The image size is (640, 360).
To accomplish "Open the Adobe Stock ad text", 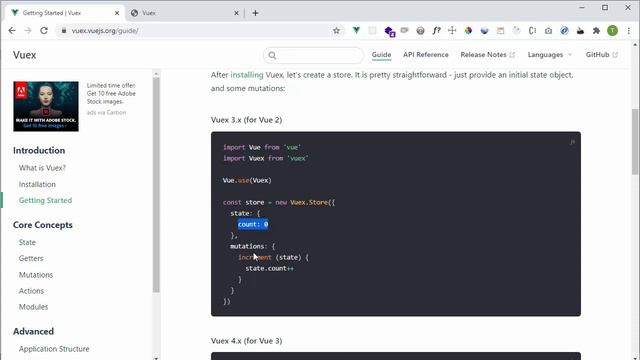I will pos(111,93).
